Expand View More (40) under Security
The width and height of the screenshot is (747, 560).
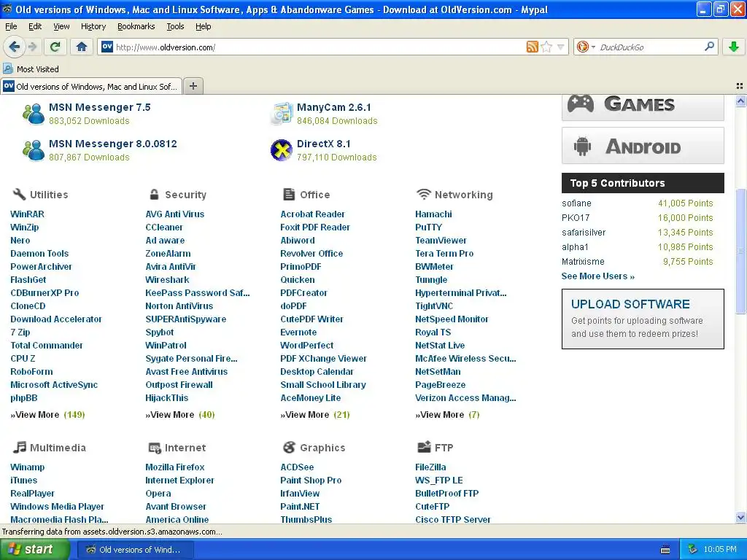[x=180, y=415]
